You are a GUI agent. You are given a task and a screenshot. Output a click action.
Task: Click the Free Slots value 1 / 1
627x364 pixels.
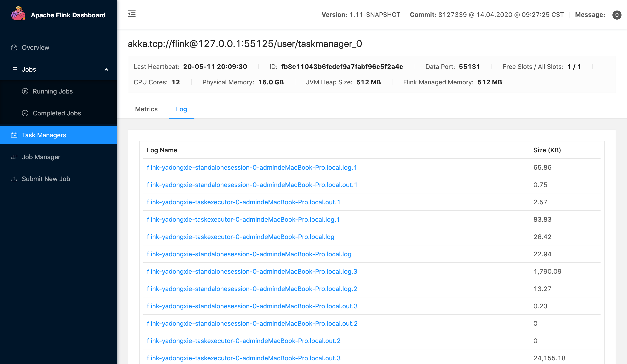click(x=574, y=67)
